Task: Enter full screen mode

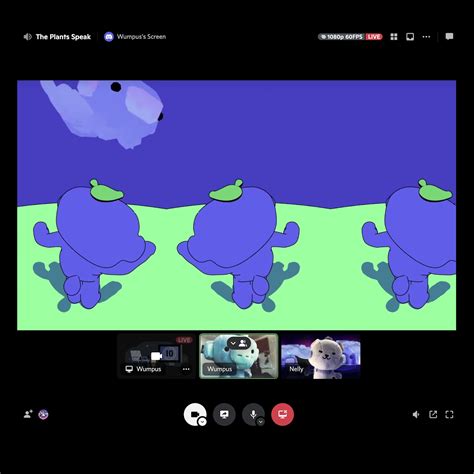Action: coord(449,414)
